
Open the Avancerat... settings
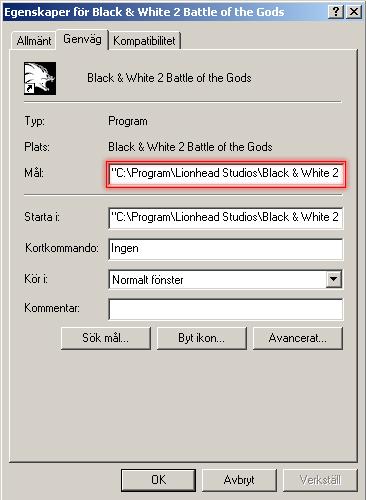(x=298, y=338)
